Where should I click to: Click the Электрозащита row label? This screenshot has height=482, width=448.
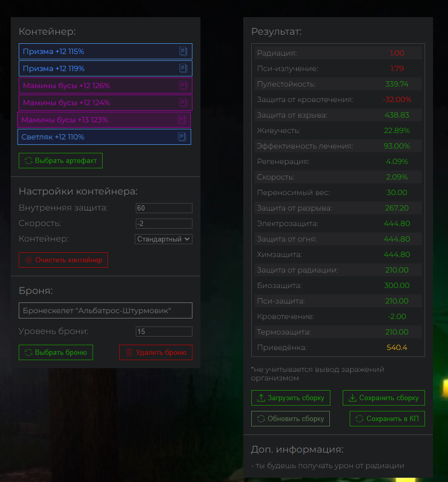click(288, 223)
